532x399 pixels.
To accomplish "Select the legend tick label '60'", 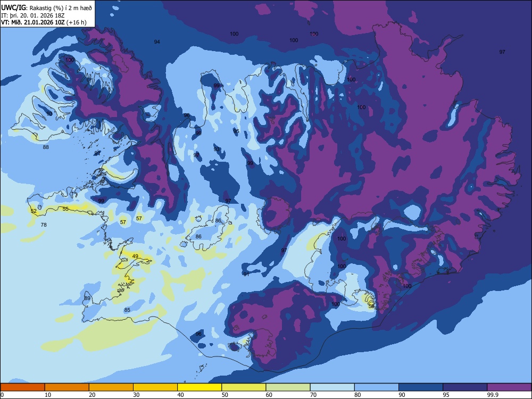I will pyautogui.click(x=269, y=395).
